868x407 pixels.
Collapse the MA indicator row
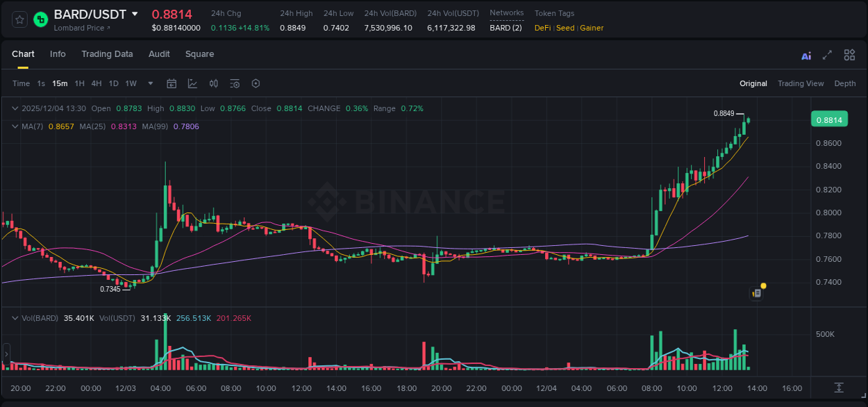tap(14, 126)
